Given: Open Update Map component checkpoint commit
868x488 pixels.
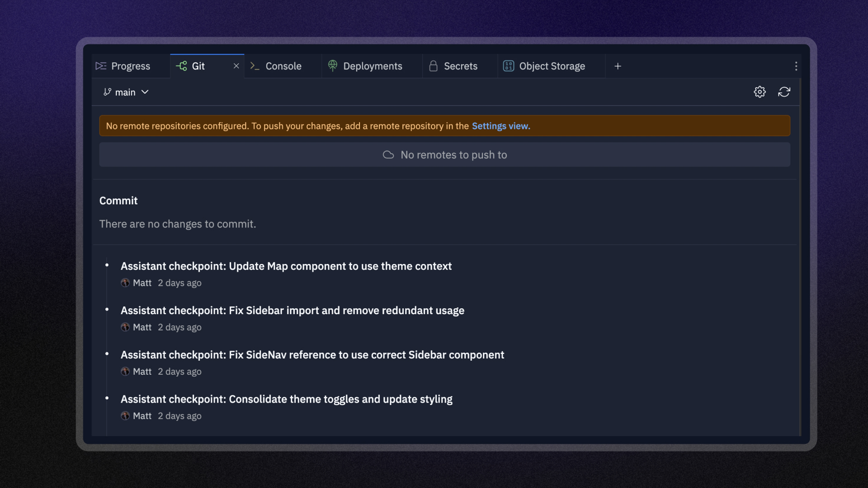Looking at the screenshot, I should coord(286,266).
